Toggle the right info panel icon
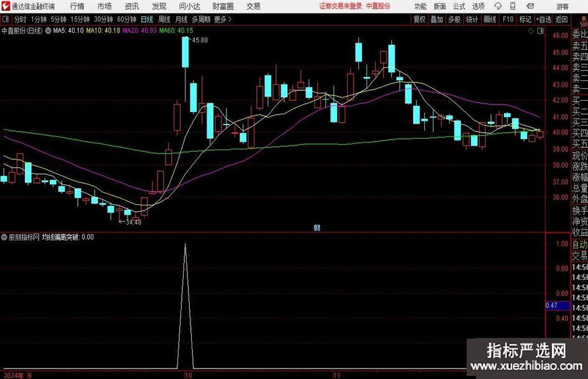 tap(540, 31)
